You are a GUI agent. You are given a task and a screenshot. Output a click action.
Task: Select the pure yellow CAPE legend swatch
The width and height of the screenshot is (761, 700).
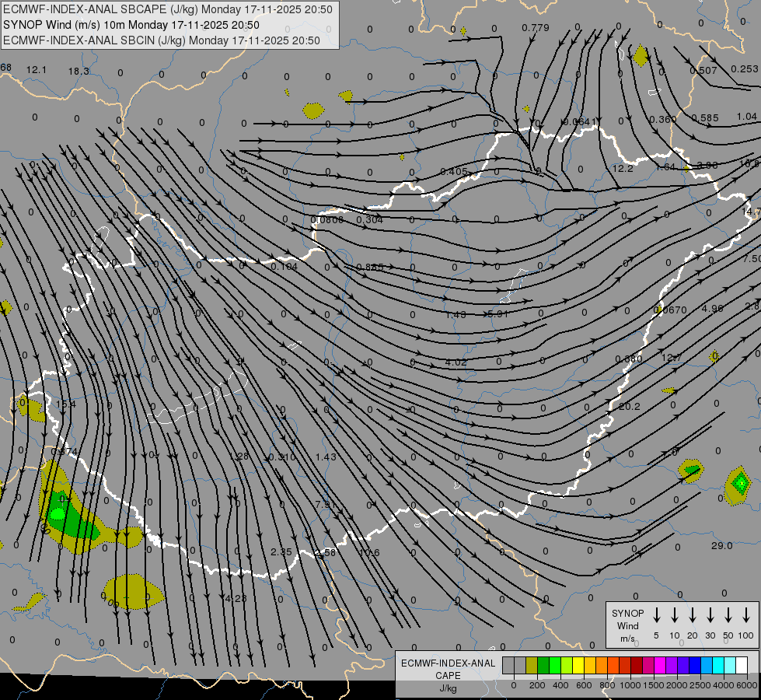click(x=578, y=666)
